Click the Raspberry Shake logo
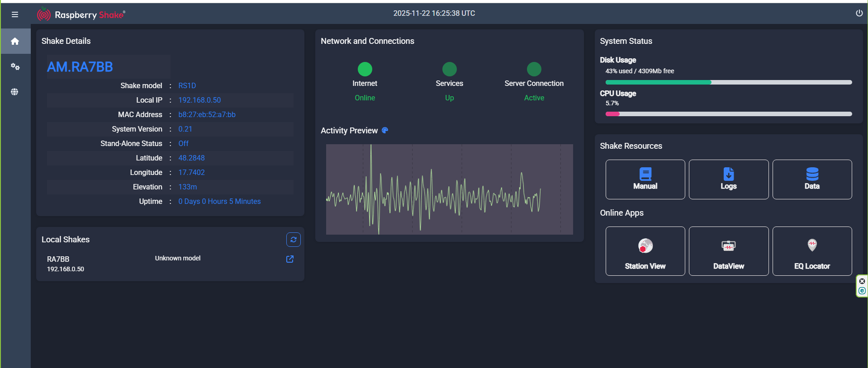Image resolution: width=868 pixels, height=368 pixels. (x=81, y=14)
